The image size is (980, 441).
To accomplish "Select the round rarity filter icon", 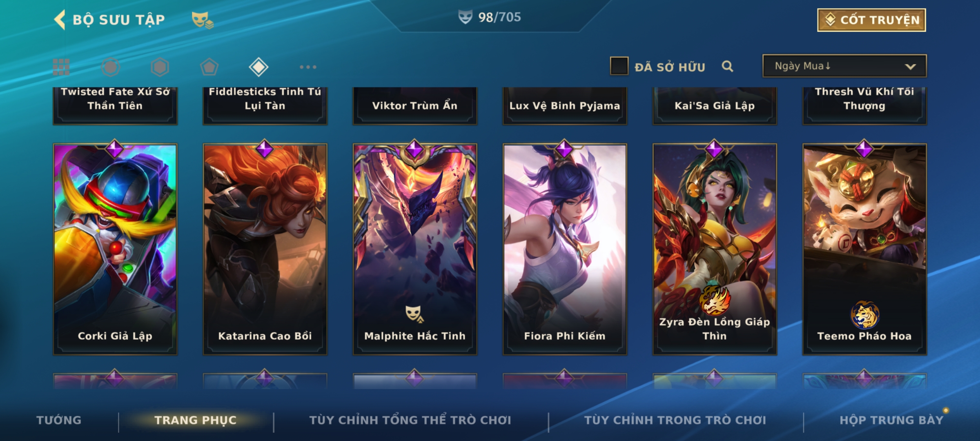I will (x=111, y=67).
